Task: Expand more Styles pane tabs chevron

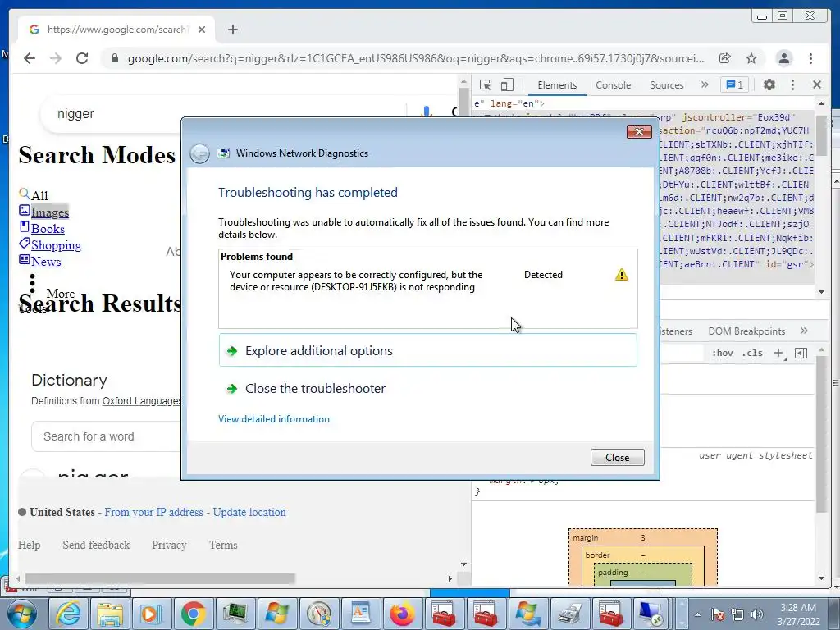Action: click(x=804, y=331)
